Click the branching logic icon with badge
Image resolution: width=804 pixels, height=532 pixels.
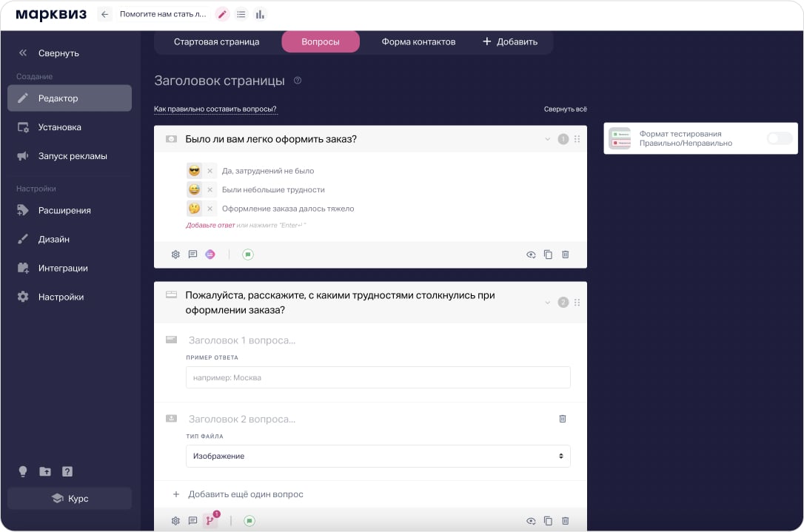click(210, 520)
